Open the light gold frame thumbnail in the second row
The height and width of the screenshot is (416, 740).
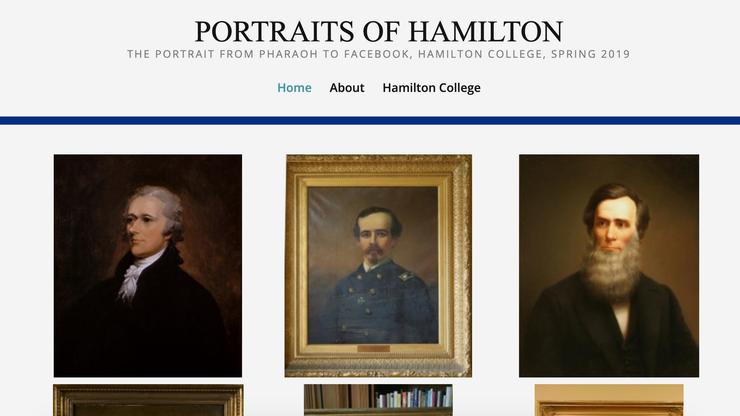tap(609, 400)
